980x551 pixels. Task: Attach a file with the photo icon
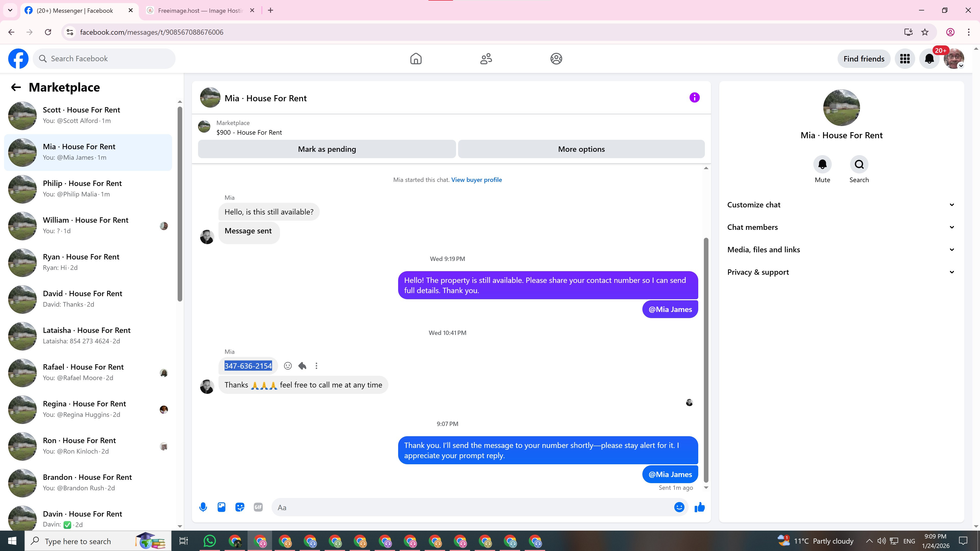point(222,507)
